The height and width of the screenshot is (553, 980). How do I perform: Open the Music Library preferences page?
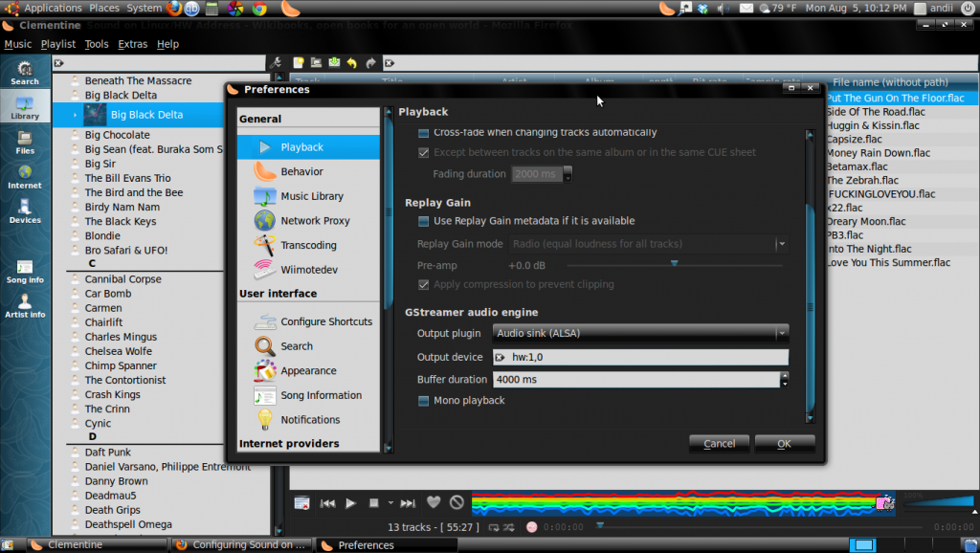pos(309,196)
